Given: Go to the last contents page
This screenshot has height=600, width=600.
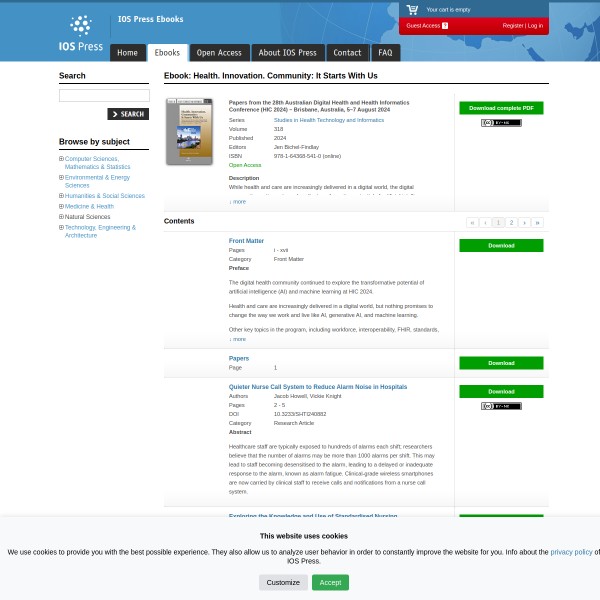Looking at the screenshot, I should point(537,222).
